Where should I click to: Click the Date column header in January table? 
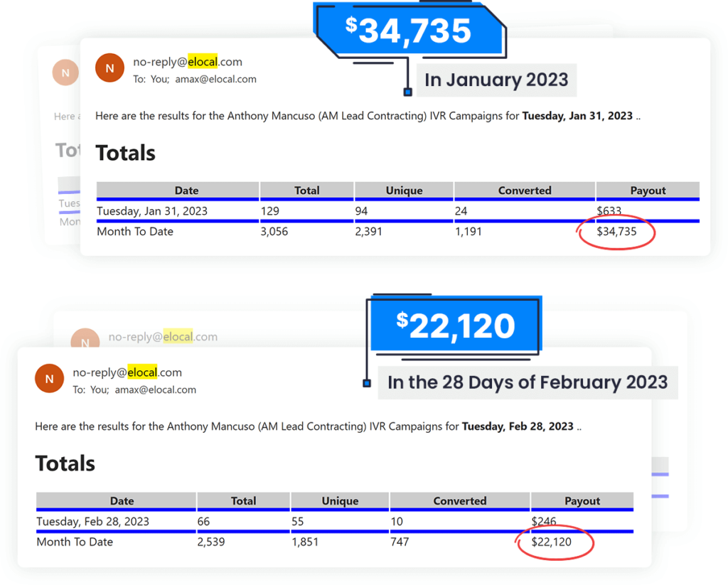pyautogui.click(x=186, y=190)
